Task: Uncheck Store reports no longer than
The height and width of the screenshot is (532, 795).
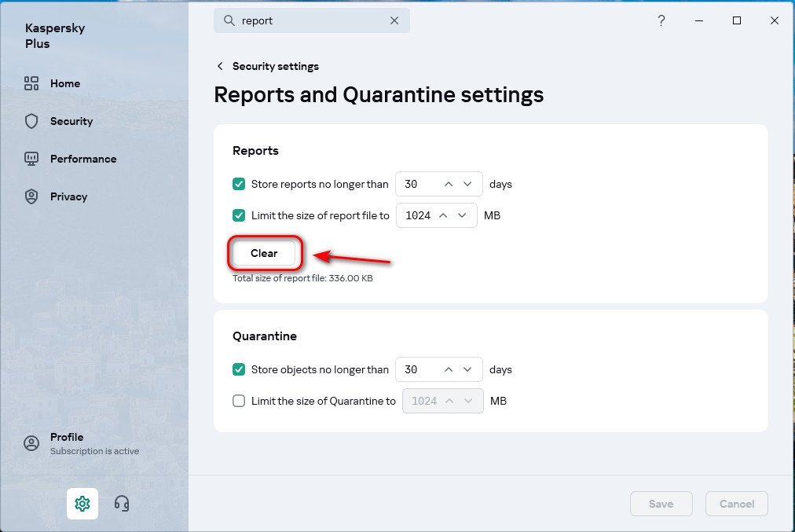Action: click(x=239, y=184)
